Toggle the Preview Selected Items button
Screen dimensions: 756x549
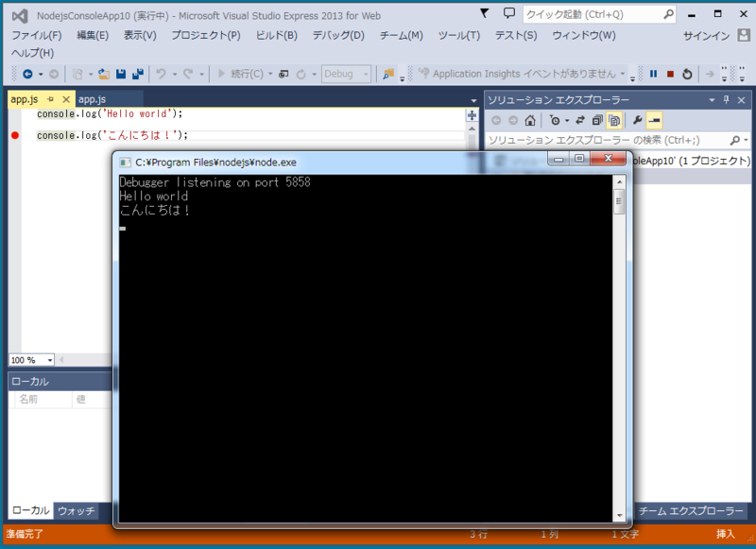click(654, 120)
